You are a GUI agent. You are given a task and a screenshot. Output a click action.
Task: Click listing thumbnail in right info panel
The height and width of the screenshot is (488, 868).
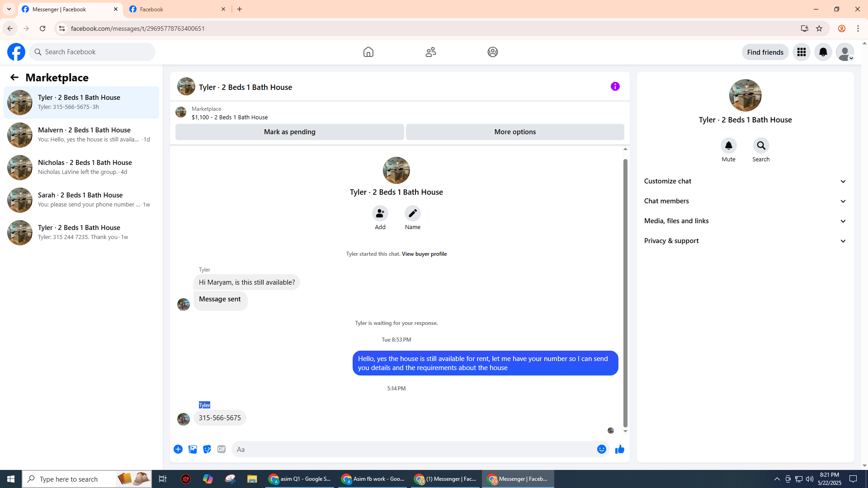tap(745, 95)
